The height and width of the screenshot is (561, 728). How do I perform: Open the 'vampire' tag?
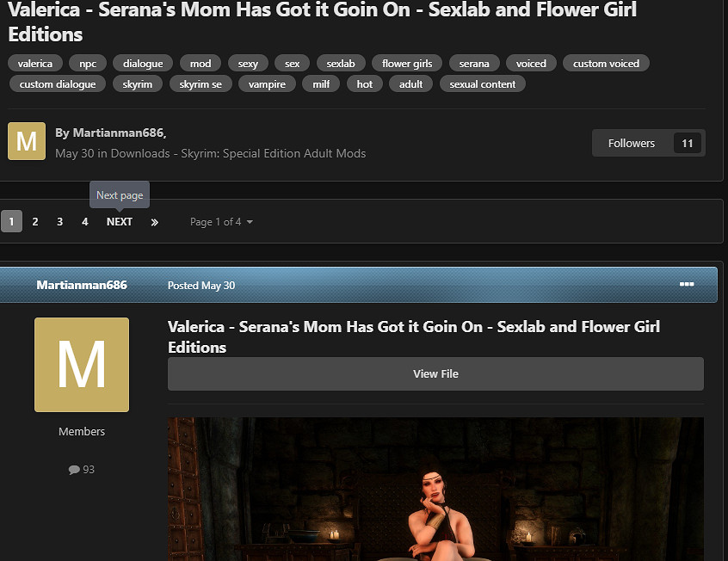click(267, 84)
